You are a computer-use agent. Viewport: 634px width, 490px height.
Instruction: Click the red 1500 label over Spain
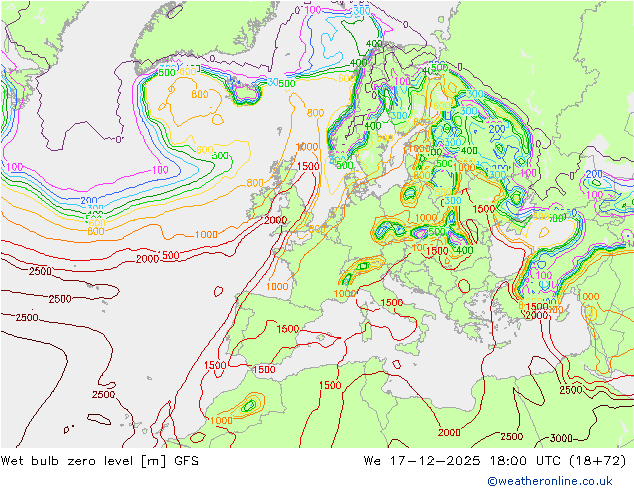pos(288,329)
